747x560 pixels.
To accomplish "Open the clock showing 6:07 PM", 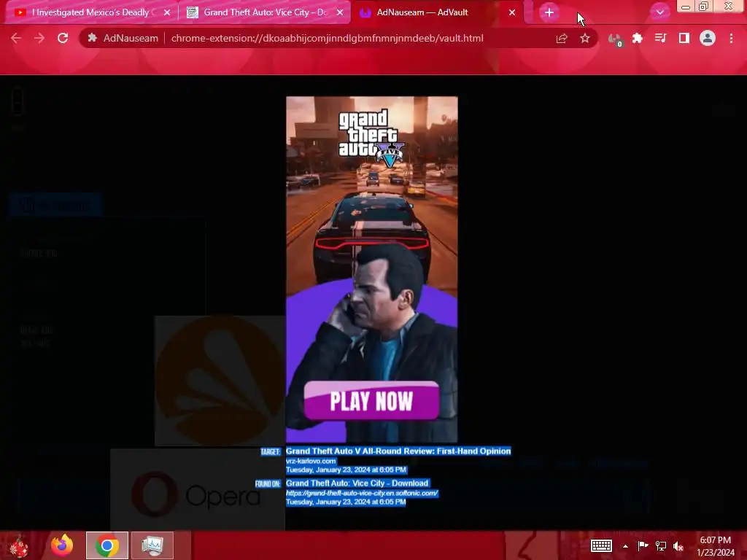I will 715,546.
